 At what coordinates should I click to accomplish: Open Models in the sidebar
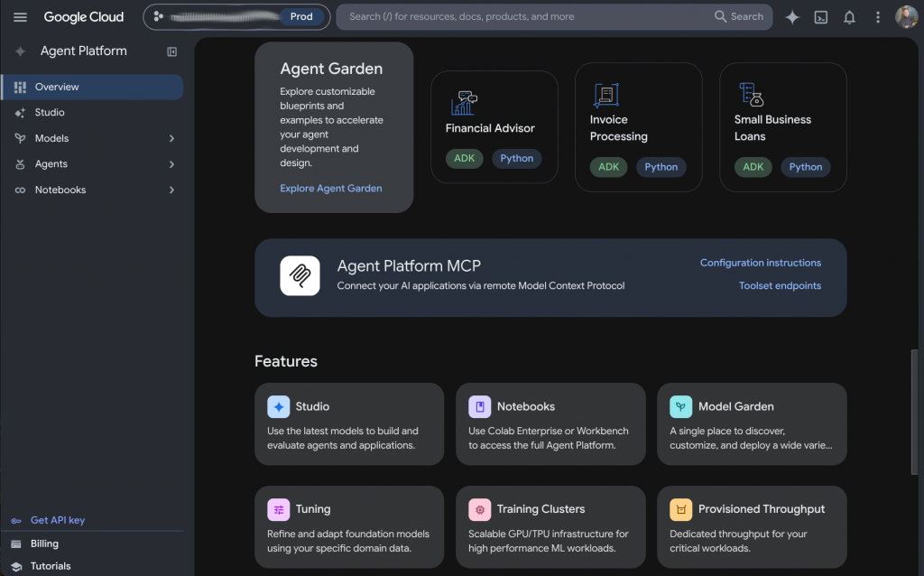[93, 138]
